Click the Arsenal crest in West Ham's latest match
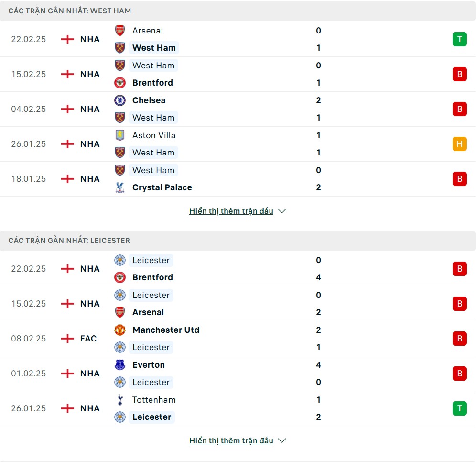Screen dimensions: 476x462 [x=120, y=31]
